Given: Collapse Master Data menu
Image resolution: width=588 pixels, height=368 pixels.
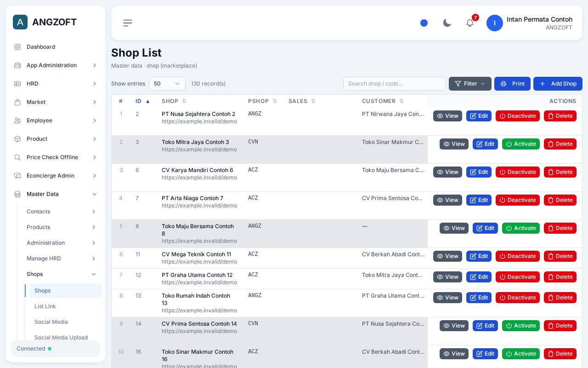Looking at the screenshot, I should (56, 194).
